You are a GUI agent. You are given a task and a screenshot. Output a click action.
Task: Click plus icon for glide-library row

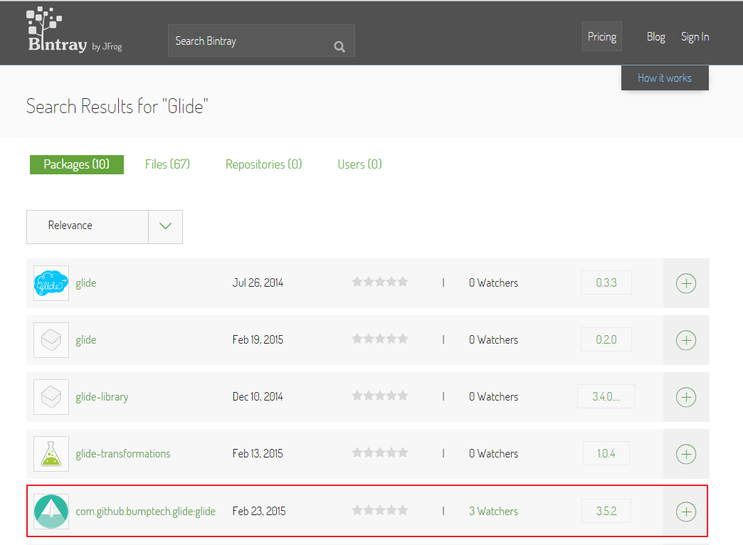tap(686, 398)
